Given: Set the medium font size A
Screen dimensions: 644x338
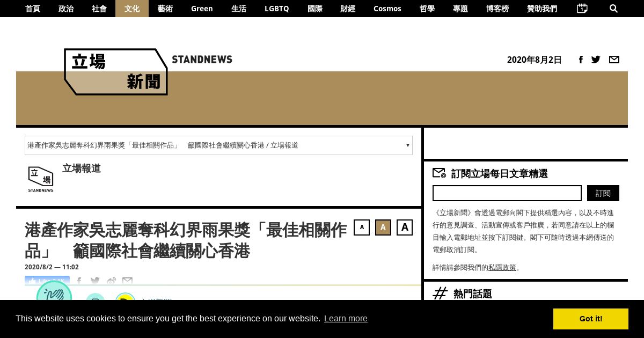Looking at the screenshot, I should (383, 227).
